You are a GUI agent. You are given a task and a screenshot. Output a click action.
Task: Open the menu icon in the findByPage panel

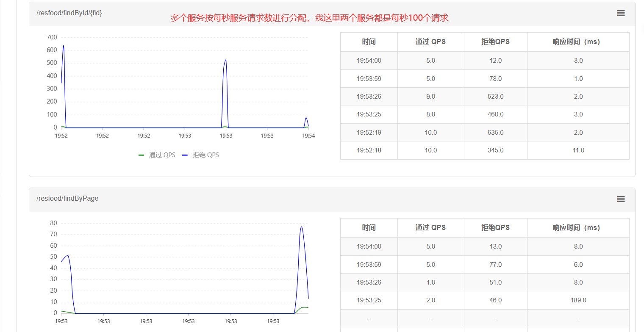(x=621, y=199)
